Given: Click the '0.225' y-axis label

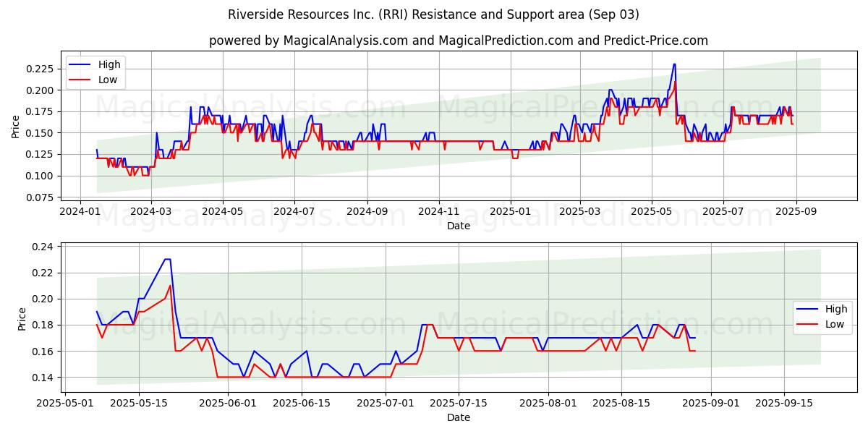Looking at the screenshot, I should tap(39, 69).
